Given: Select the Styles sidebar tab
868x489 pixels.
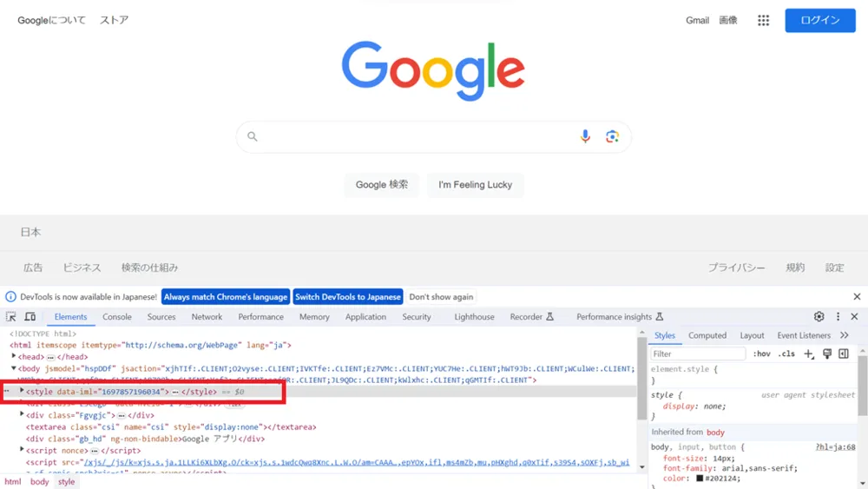Looking at the screenshot, I should click(664, 335).
